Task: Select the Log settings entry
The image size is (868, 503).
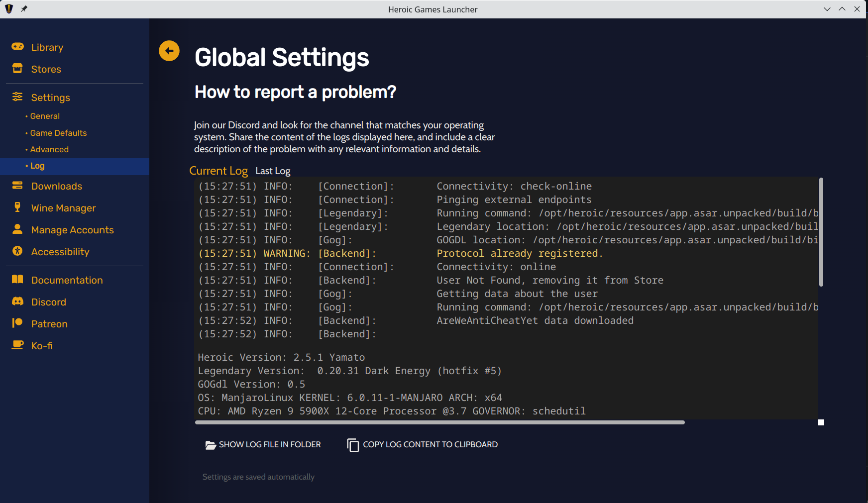Action: click(75, 166)
